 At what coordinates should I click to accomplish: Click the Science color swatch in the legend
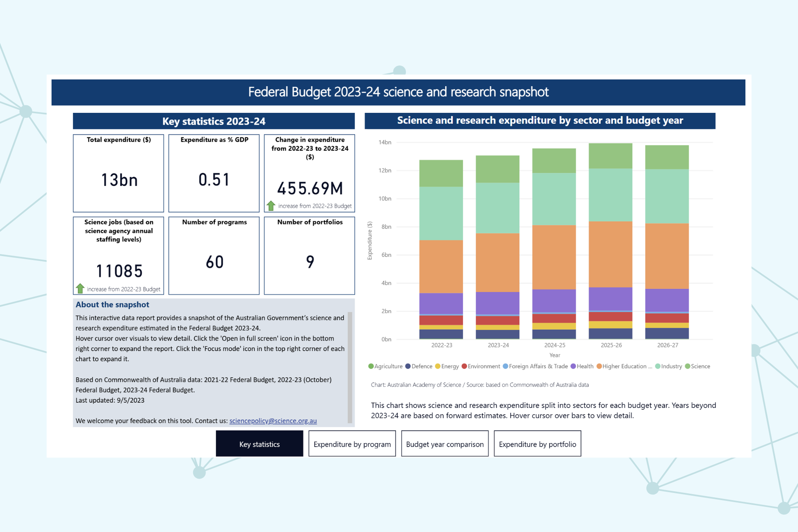(x=687, y=366)
